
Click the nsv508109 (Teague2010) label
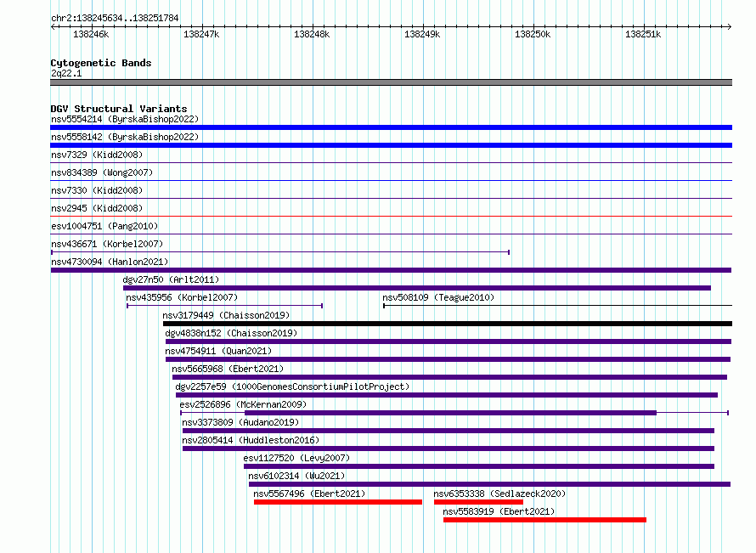tap(438, 297)
